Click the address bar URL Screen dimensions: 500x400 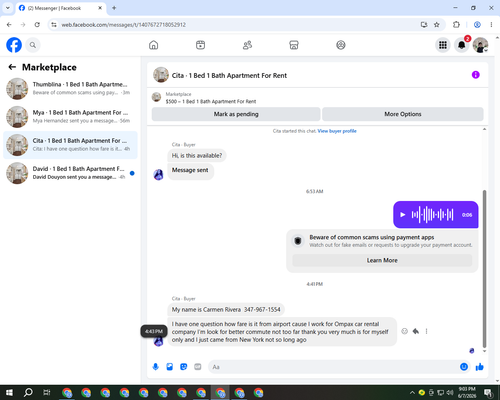coord(124,25)
